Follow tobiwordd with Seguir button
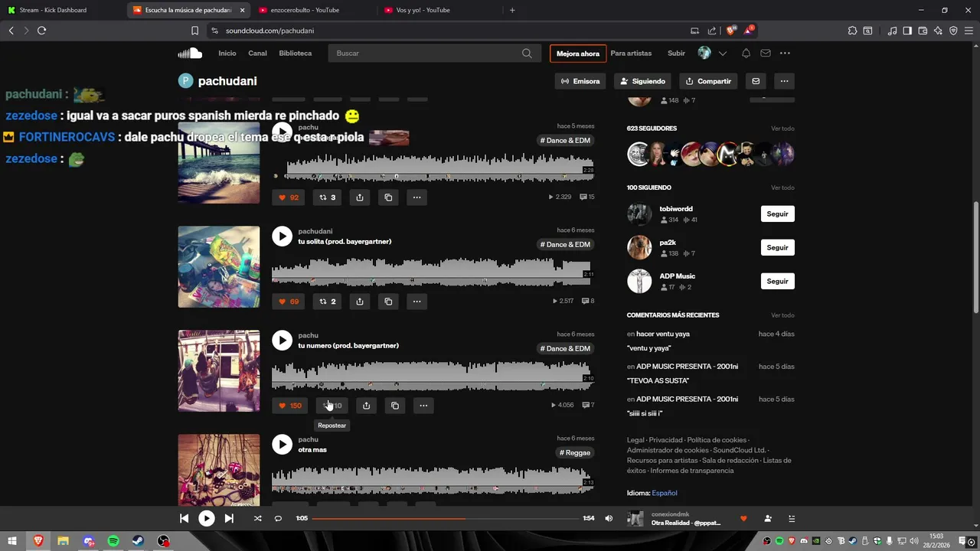980x551 pixels. click(x=777, y=214)
